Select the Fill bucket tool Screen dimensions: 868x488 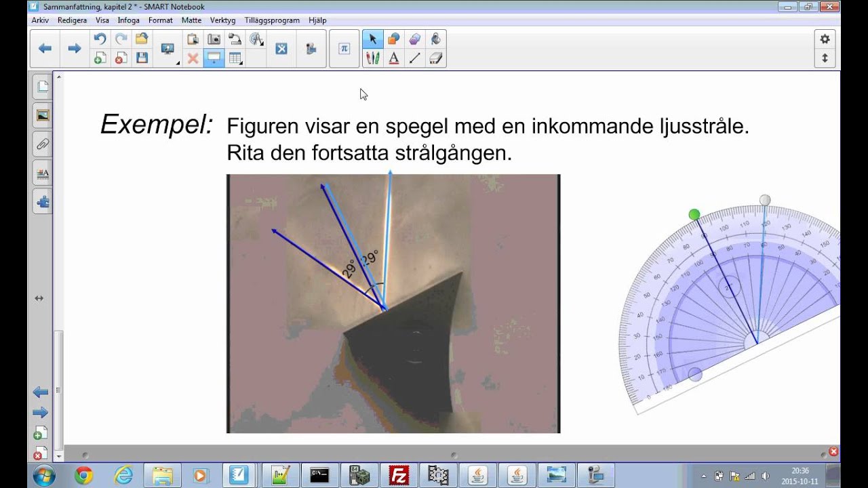(x=435, y=39)
